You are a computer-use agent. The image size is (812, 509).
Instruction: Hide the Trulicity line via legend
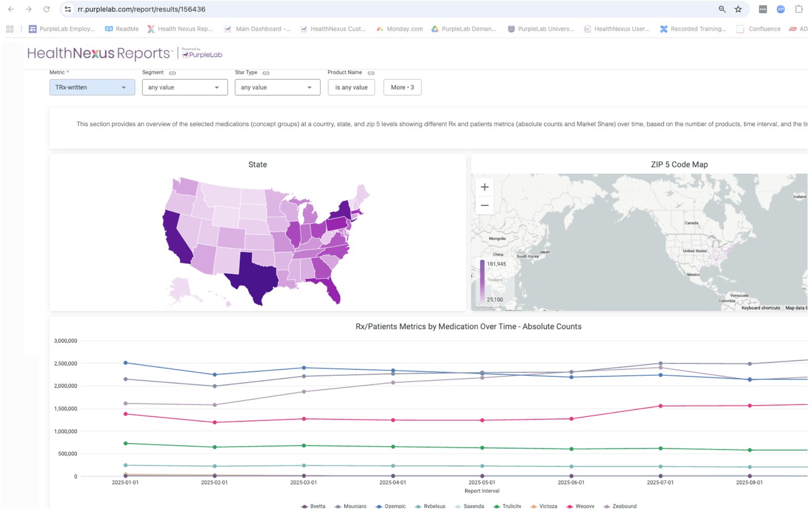click(511, 506)
